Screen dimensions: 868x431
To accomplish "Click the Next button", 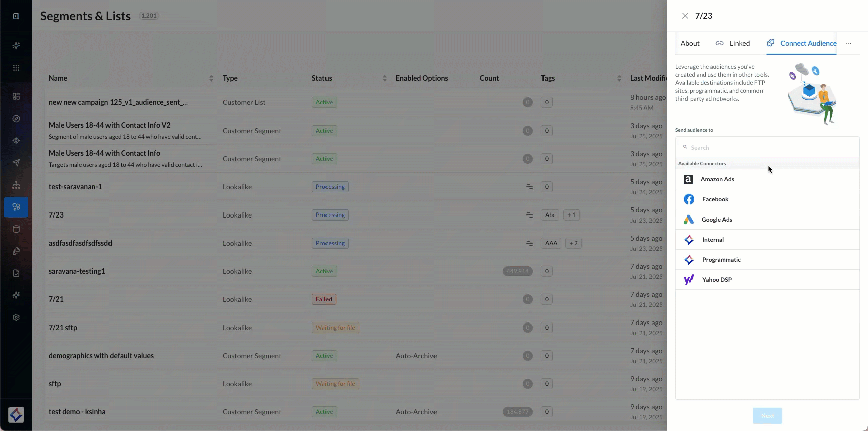I will click(767, 416).
